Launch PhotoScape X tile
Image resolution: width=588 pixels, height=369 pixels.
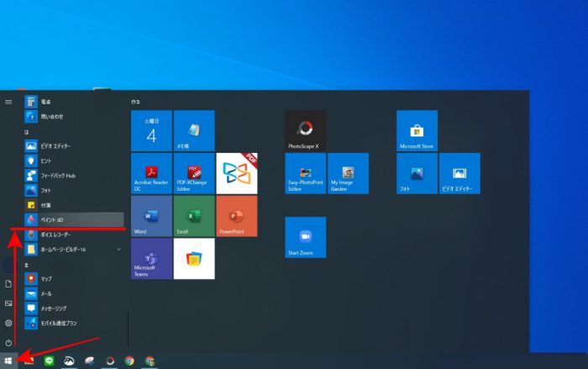tap(306, 130)
